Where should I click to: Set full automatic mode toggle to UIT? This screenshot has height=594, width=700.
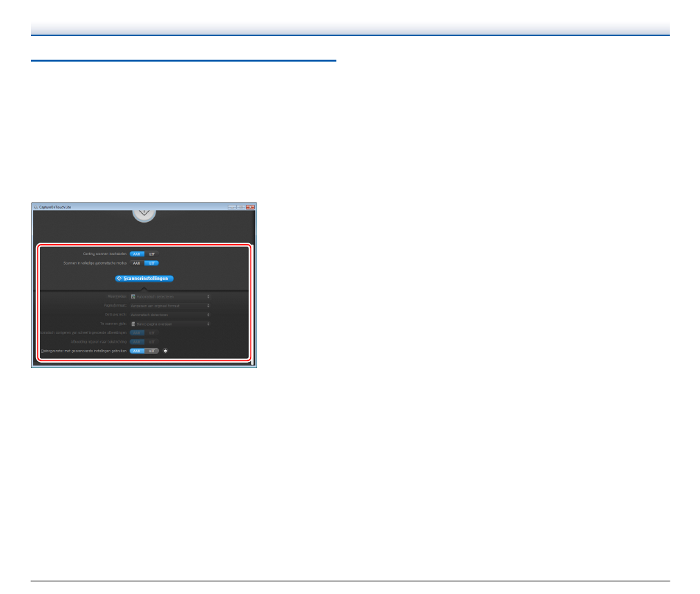click(152, 263)
